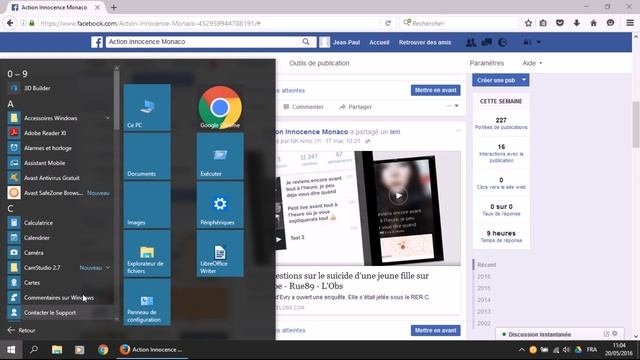Screen dimensions: 640x360
Task: Launch Google Chrome from the tile
Action: 220,107
